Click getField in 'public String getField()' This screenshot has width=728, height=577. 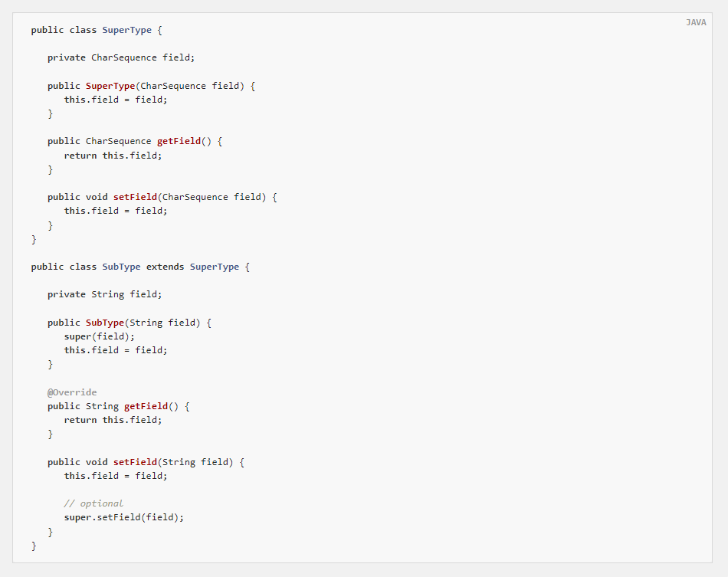click(x=146, y=406)
